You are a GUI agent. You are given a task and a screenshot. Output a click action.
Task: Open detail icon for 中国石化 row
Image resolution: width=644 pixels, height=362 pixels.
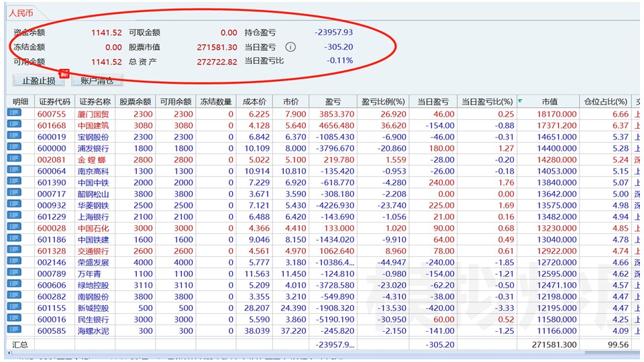pyautogui.click(x=14, y=227)
